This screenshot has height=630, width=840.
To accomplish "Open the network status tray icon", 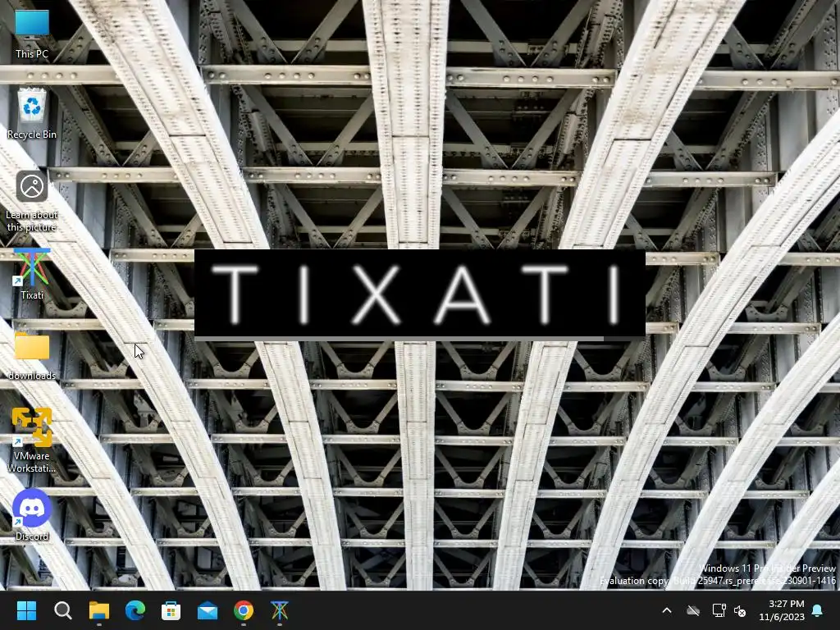I will click(719, 610).
